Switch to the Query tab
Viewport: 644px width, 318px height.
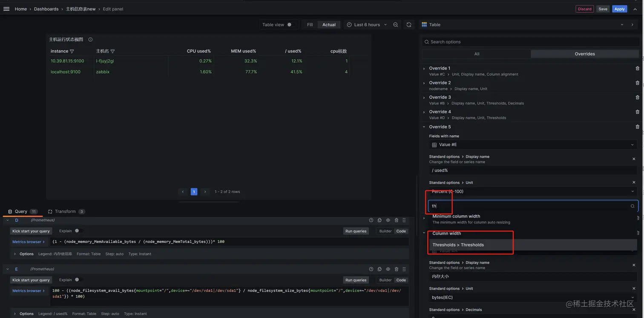point(23,212)
